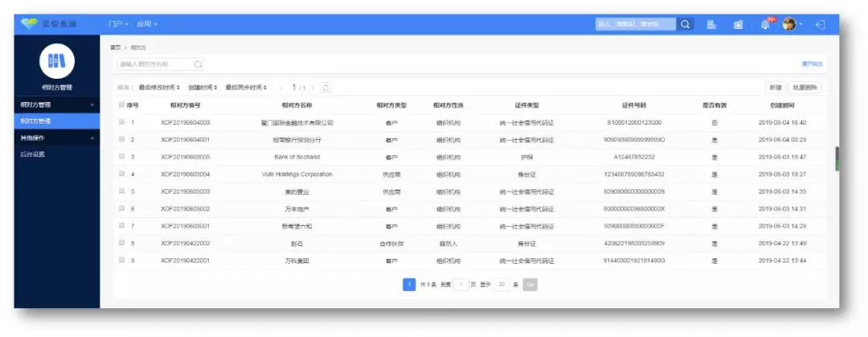The width and height of the screenshot is (868, 337).
Task: Click the 自然人 nature cell
Action: [448, 244]
